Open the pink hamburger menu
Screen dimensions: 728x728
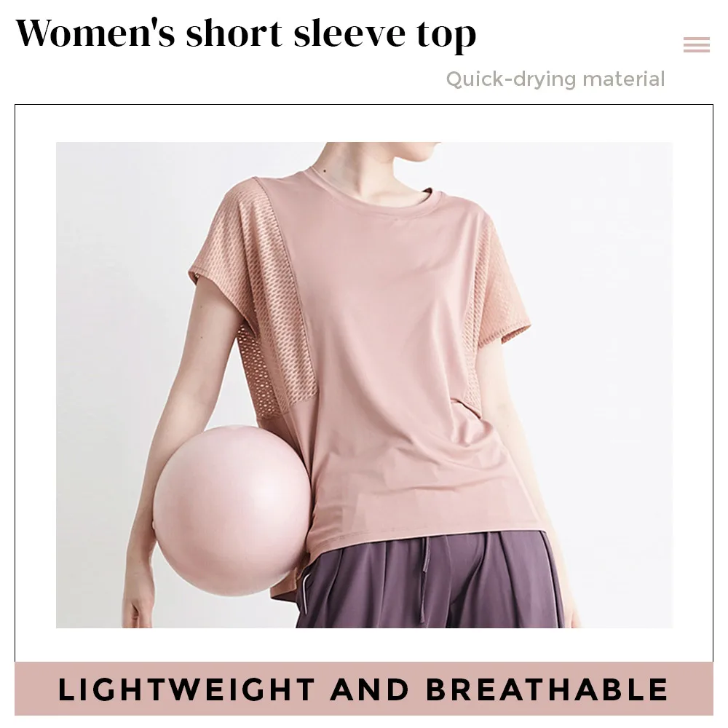point(697,44)
